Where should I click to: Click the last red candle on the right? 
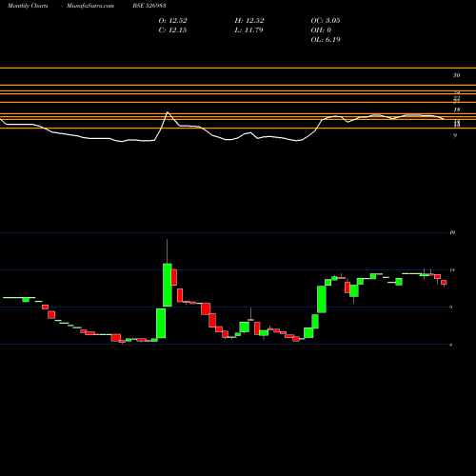[x=444, y=283]
